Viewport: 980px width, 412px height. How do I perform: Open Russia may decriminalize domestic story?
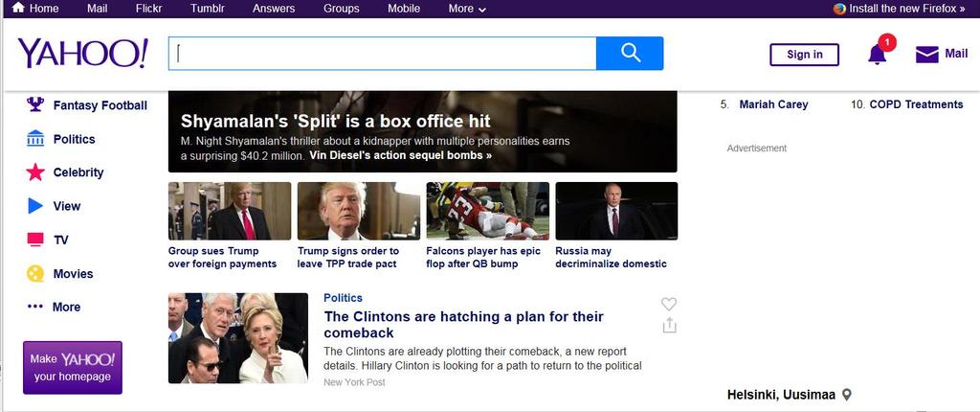click(612, 258)
